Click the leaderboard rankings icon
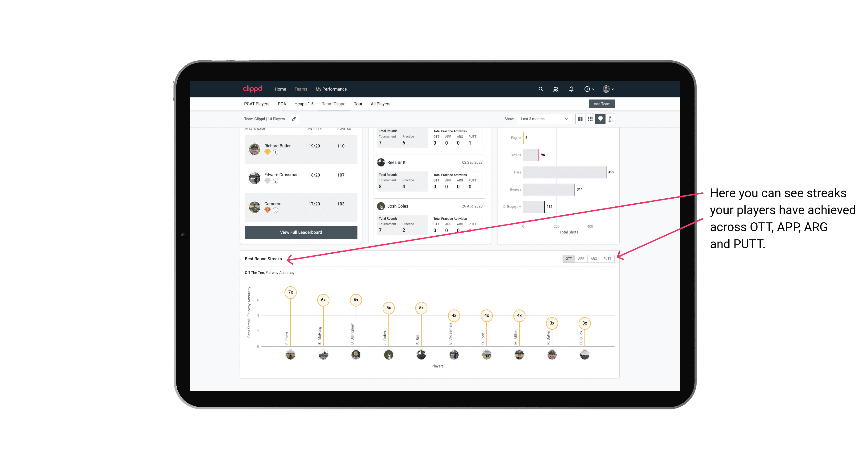 pos(600,119)
